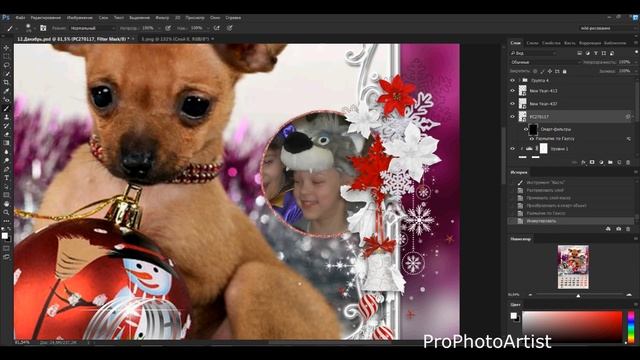Filter layers by type (T) icon
The image size is (640, 360).
596,53
